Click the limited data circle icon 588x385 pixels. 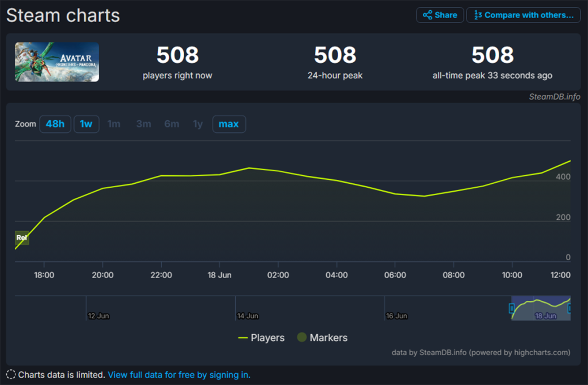pyautogui.click(x=11, y=374)
